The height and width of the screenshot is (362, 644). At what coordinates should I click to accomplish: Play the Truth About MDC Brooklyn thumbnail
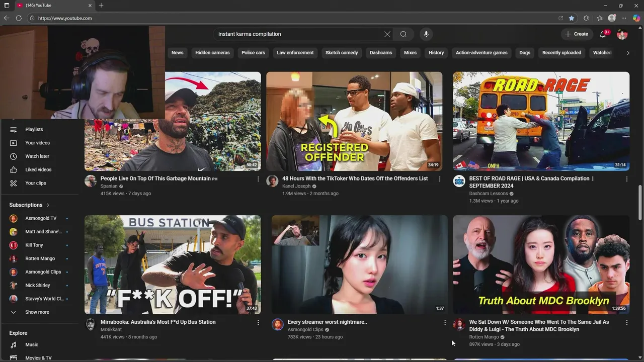pyautogui.click(x=541, y=265)
